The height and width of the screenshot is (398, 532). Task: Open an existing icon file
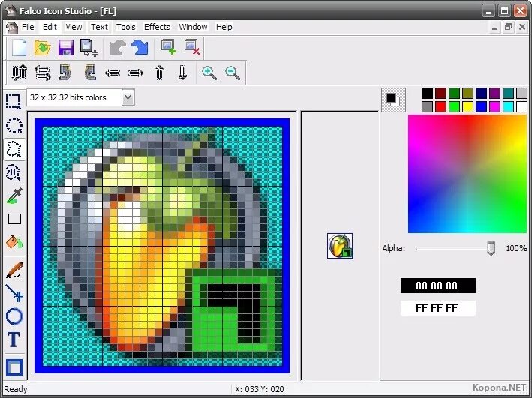(x=43, y=48)
